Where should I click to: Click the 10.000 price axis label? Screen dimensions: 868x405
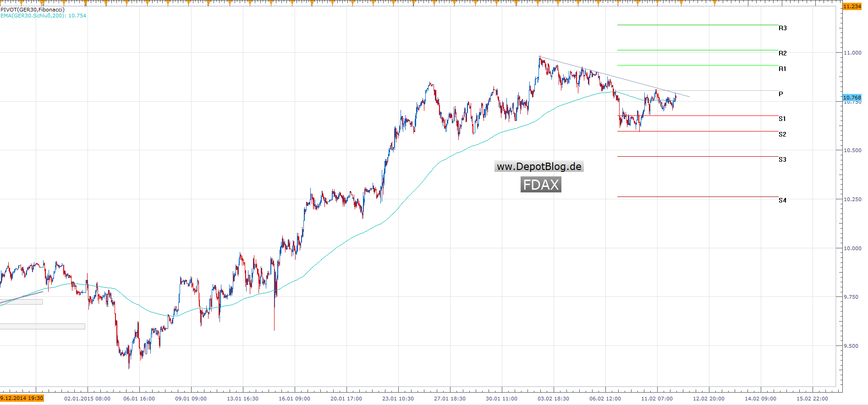pyautogui.click(x=852, y=248)
